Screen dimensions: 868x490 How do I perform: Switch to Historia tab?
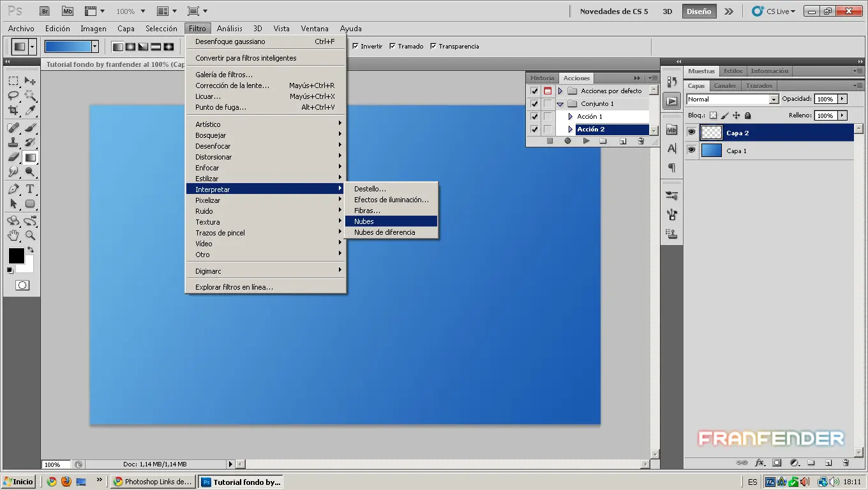point(542,78)
